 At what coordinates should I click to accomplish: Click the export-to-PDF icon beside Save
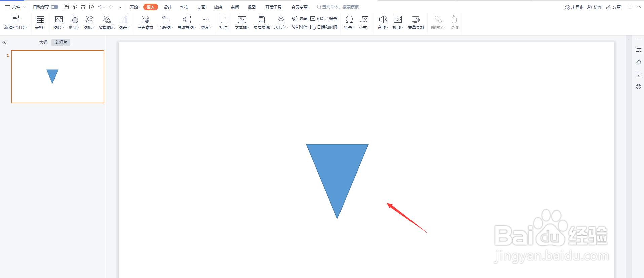point(75,7)
